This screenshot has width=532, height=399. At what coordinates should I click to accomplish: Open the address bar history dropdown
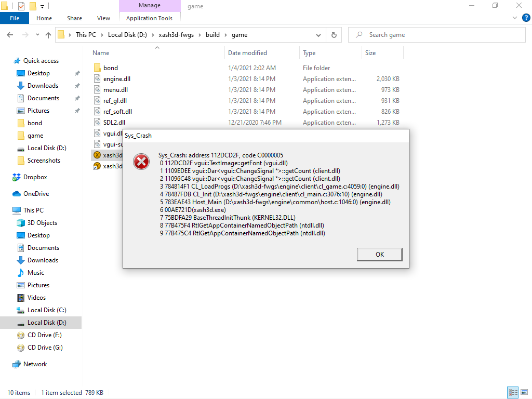(318, 34)
